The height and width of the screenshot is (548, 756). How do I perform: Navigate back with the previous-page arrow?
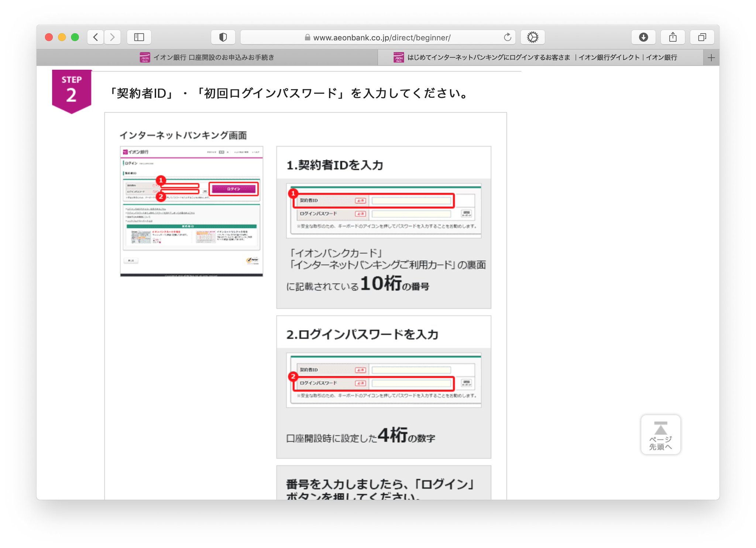tap(95, 37)
